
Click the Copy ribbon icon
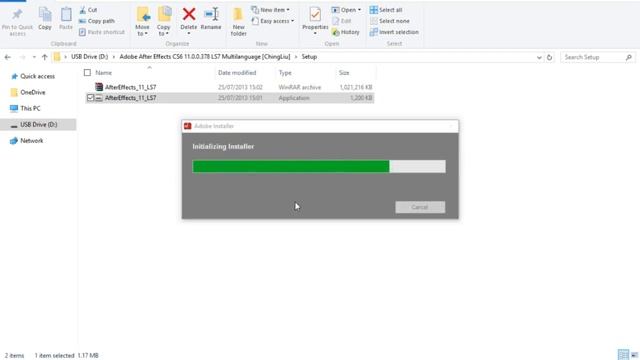[45, 15]
